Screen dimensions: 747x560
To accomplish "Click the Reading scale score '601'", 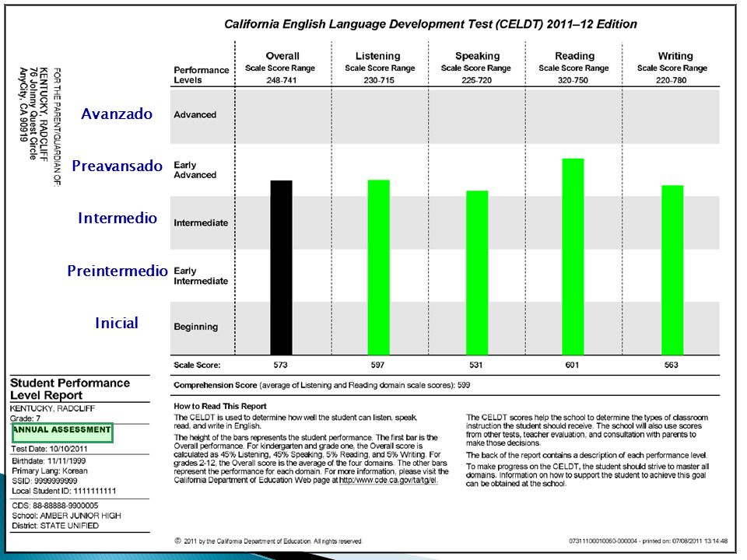I will [572, 365].
